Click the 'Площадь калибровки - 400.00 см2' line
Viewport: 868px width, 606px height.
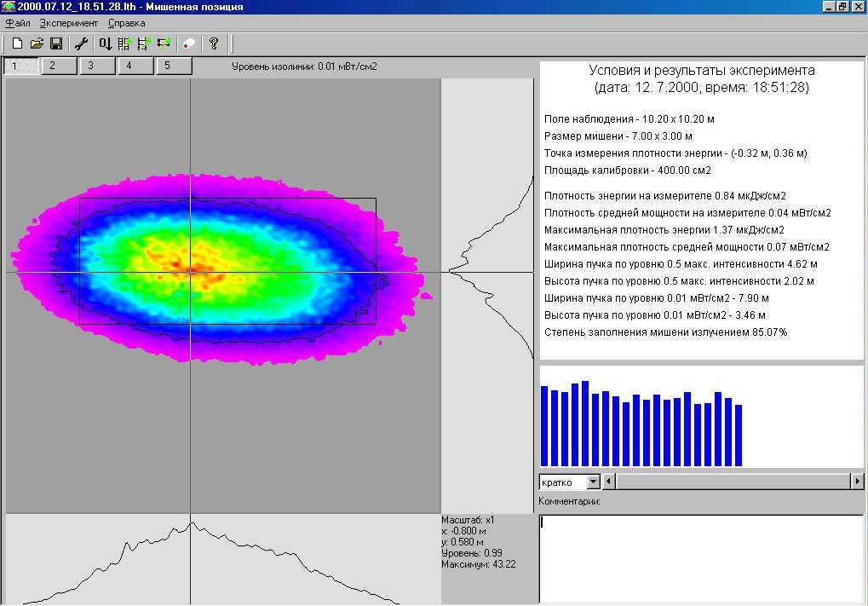coord(627,170)
